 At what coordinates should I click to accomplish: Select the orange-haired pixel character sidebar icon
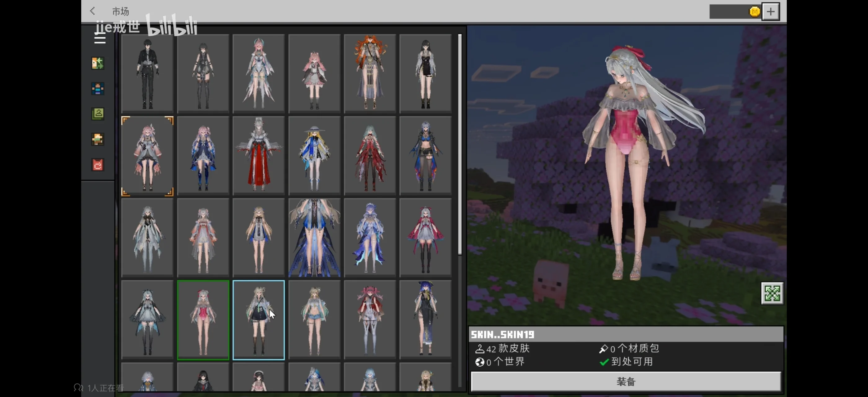(x=98, y=139)
